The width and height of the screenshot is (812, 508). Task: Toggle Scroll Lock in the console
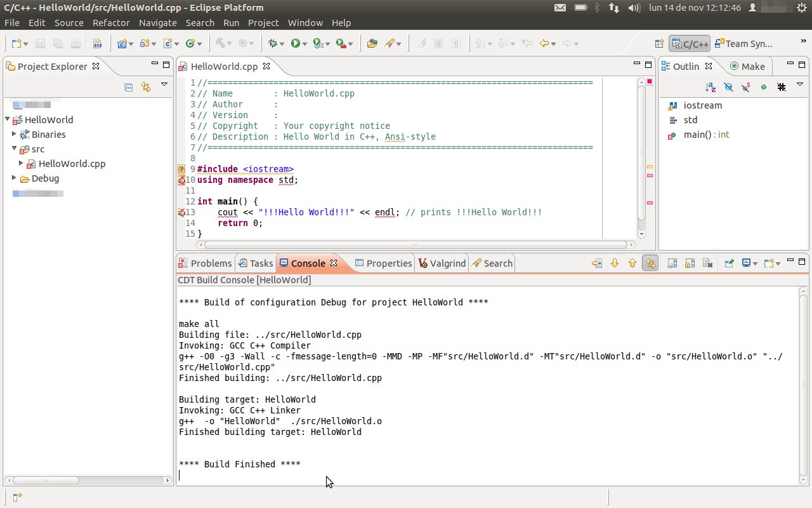(690, 263)
